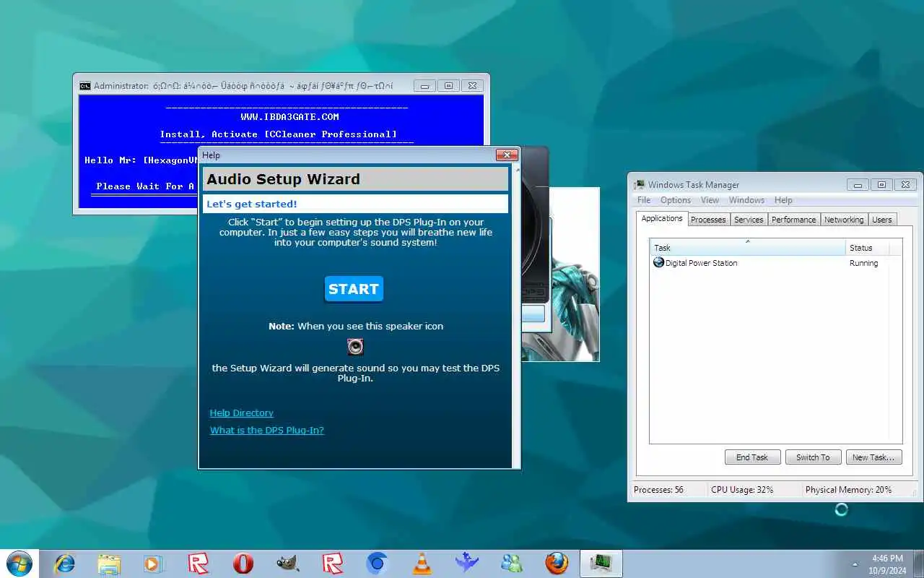
Task: Click the New Task... button
Action: point(873,457)
